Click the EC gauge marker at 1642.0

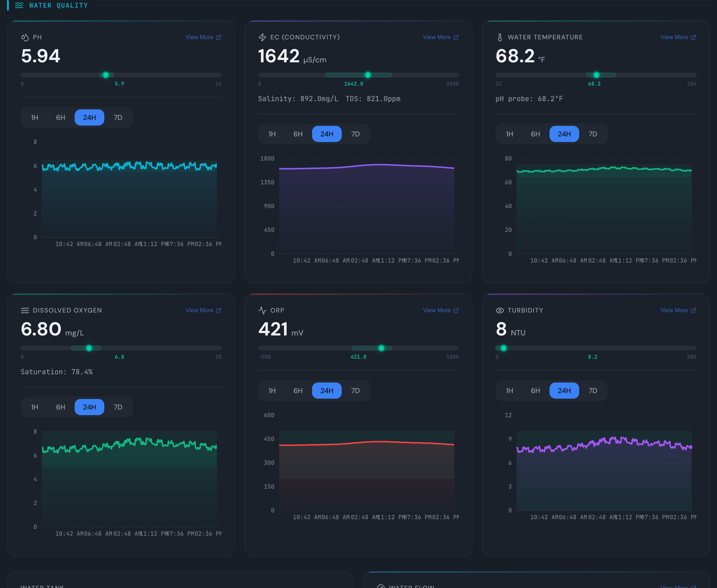point(368,75)
